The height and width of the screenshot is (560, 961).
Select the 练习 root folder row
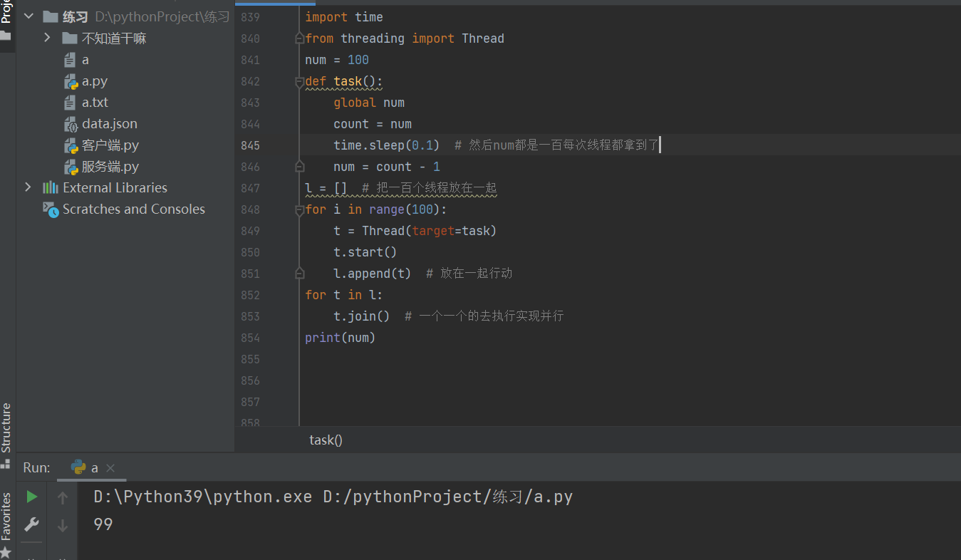tap(125, 16)
